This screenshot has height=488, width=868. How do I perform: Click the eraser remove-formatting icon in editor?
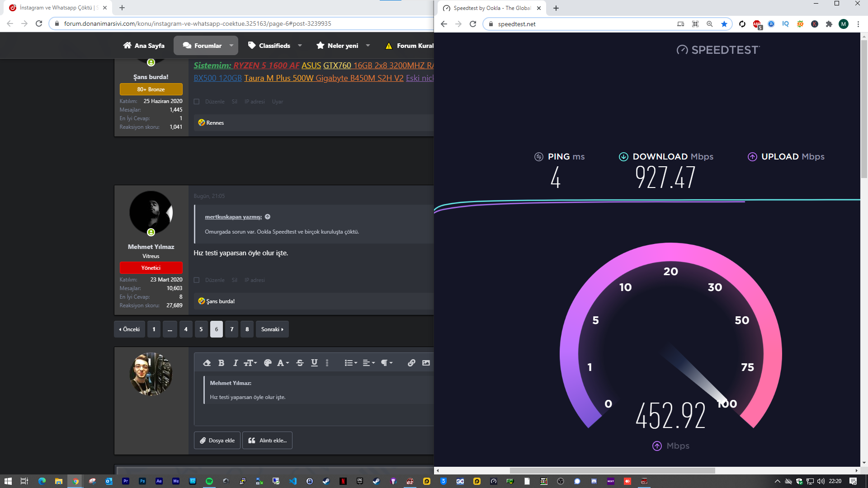click(207, 363)
